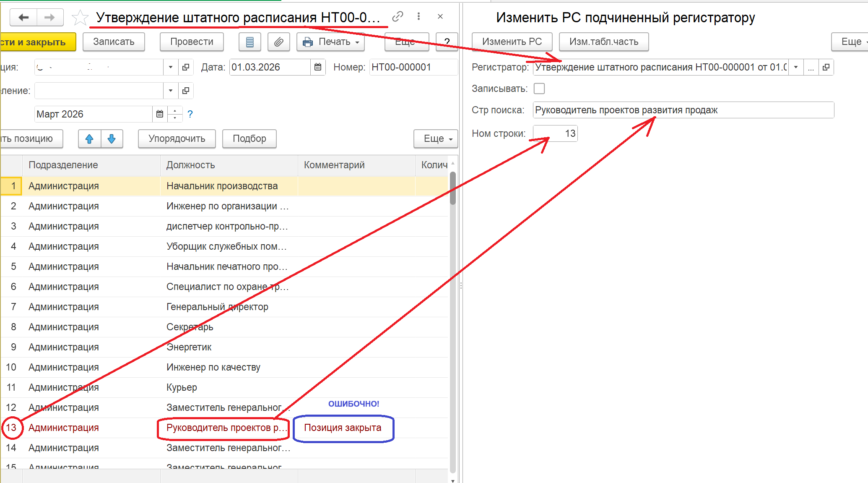
Task: Enable the Записывать checkbox
Action: tap(539, 89)
